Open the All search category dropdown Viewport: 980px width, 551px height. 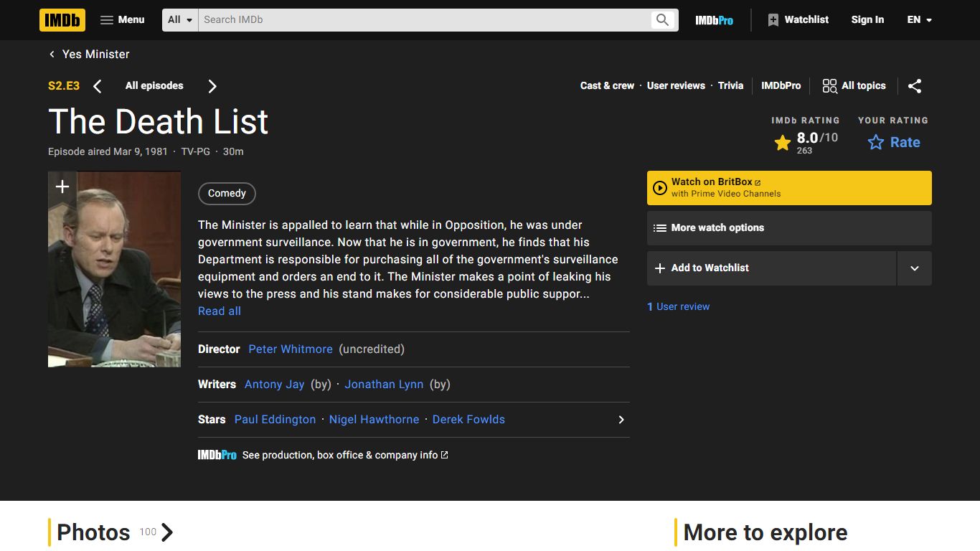(x=180, y=20)
